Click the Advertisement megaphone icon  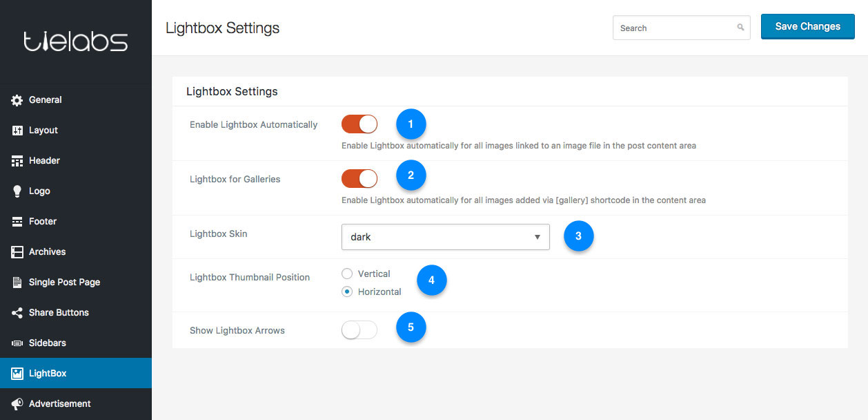coord(17,404)
